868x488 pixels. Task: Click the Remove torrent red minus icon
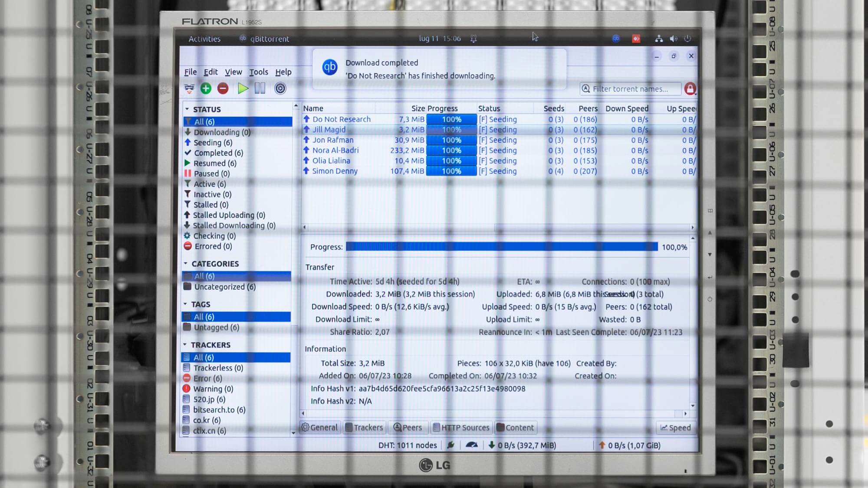pos(223,88)
